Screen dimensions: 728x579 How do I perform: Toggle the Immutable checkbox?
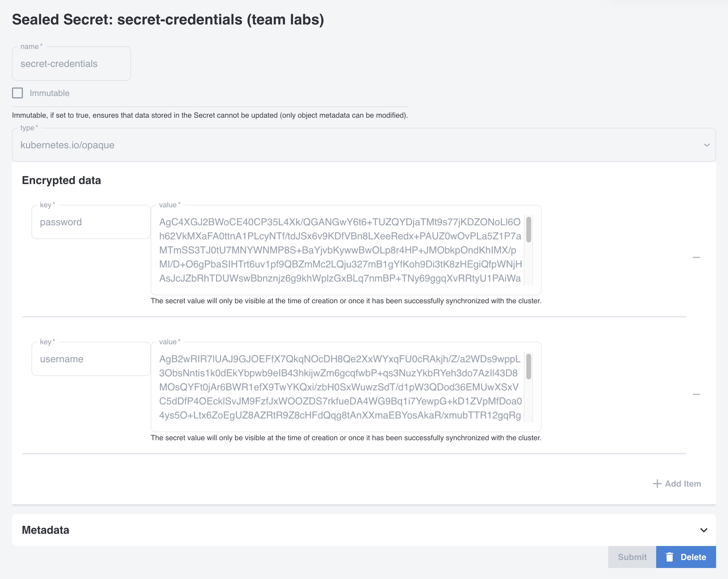pos(17,93)
